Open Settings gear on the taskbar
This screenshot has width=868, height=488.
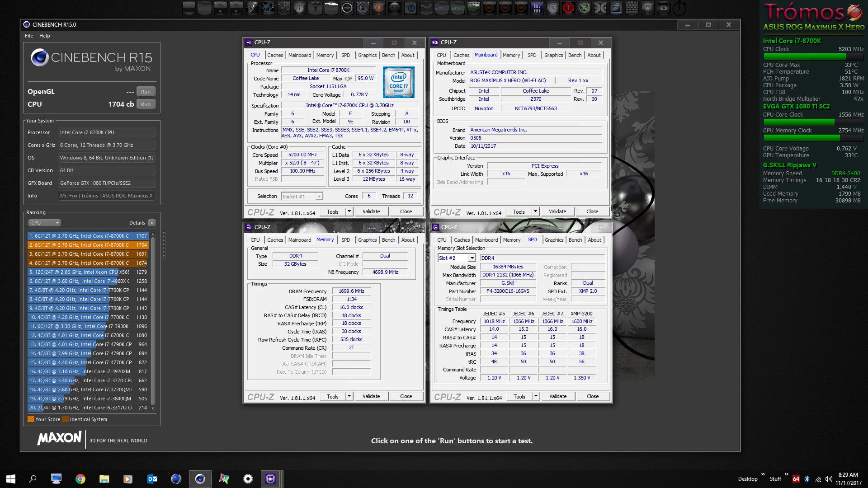248,479
